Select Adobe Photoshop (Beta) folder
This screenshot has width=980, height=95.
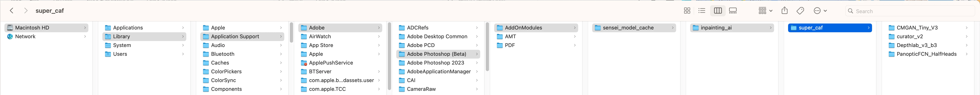[x=438, y=54]
